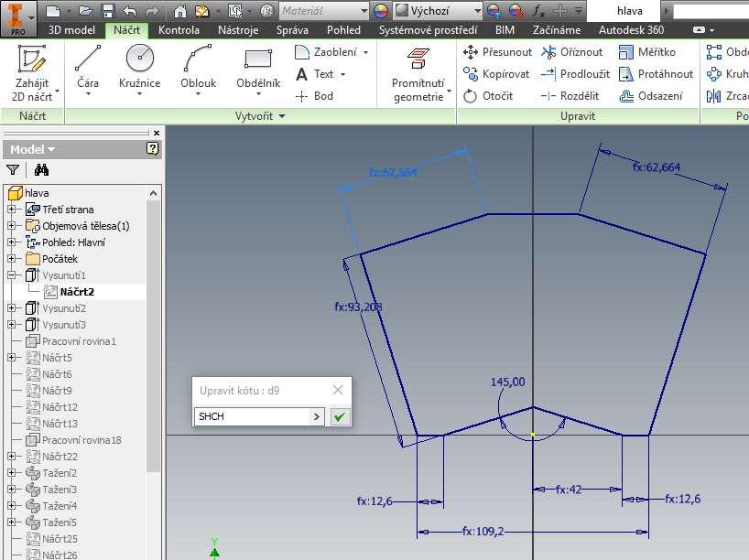The width and height of the screenshot is (749, 560).
Task: Expand the Objemová tělesa(1) node
Action: coord(12,225)
